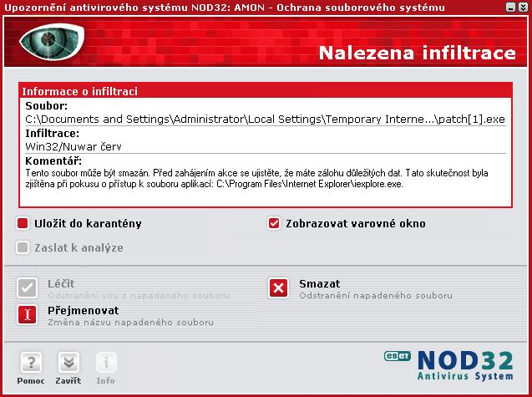The width and height of the screenshot is (532, 397).
Task: Uncheck Zobrazovat varovné okno checkbox
Action: pyautogui.click(x=274, y=223)
